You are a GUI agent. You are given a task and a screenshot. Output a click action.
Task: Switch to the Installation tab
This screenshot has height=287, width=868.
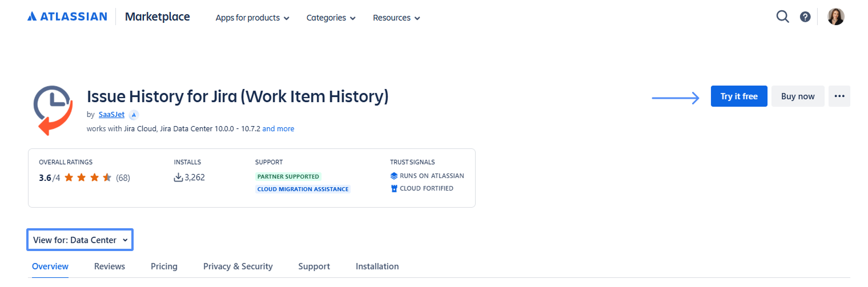tap(377, 266)
